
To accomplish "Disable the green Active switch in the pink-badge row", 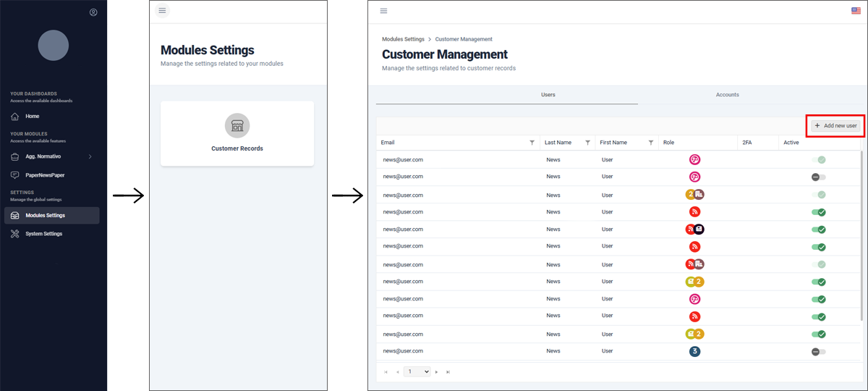I will pos(819,299).
